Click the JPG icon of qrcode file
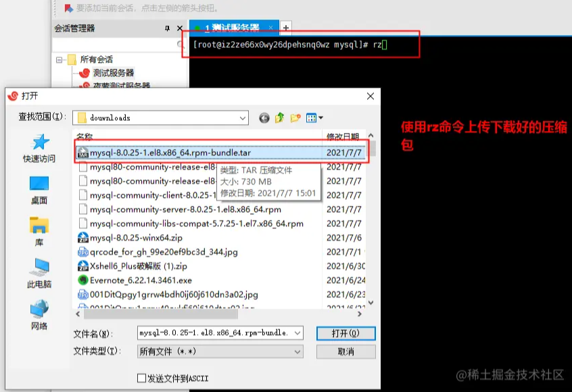 [83, 252]
